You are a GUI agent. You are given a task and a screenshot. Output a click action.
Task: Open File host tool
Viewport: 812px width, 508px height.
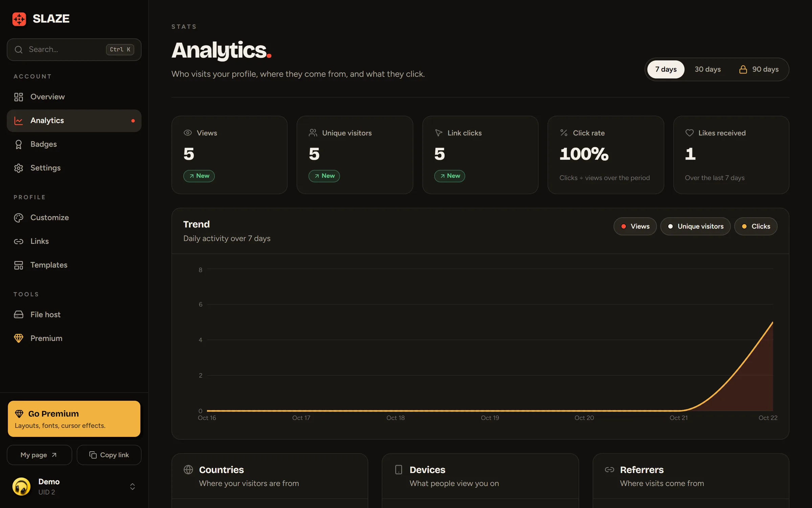[x=74, y=315]
